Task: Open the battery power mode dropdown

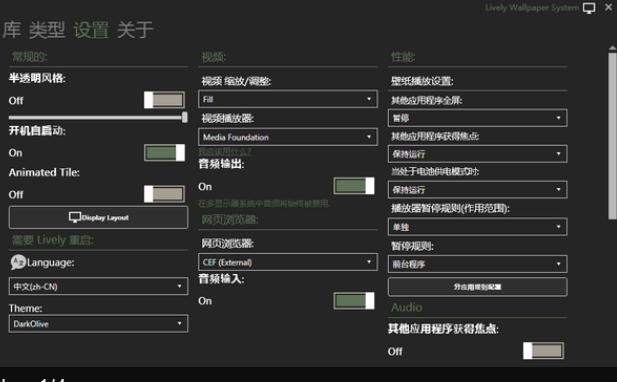Action: (x=477, y=190)
